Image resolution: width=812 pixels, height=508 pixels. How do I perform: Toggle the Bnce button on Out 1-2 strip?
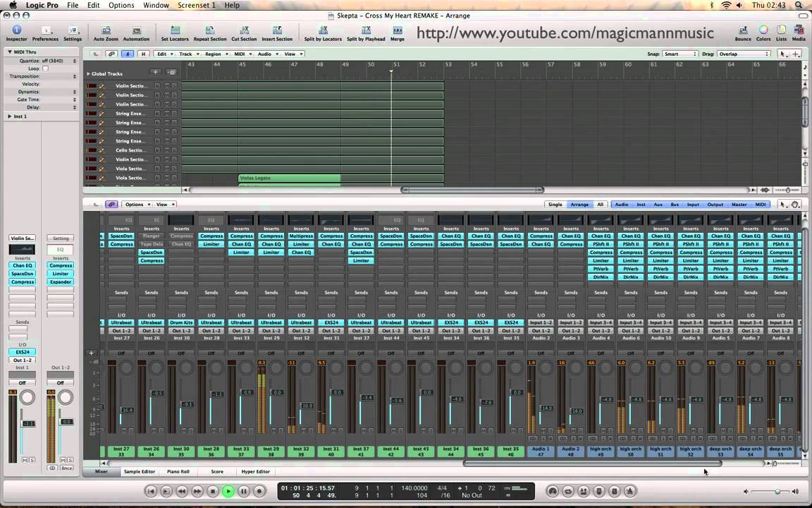(x=66, y=468)
